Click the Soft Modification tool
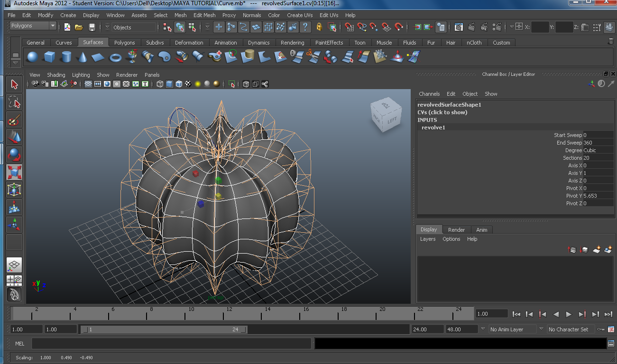The height and width of the screenshot is (364, 617). click(x=14, y=207)
